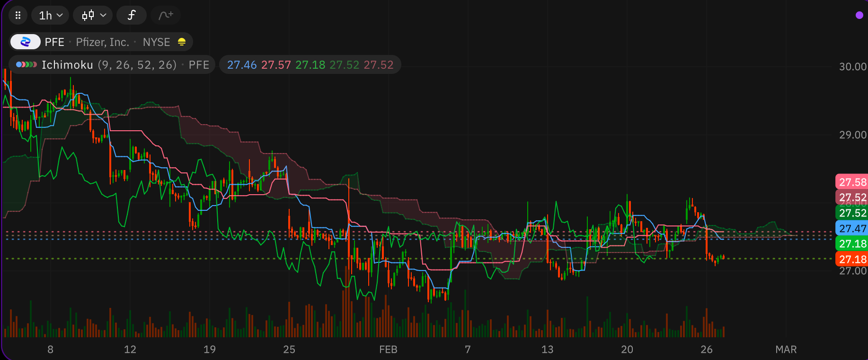Click the Pfizer logo icon
The height and width of the screenshot is (360, 868).
click(x=26, y=42)
